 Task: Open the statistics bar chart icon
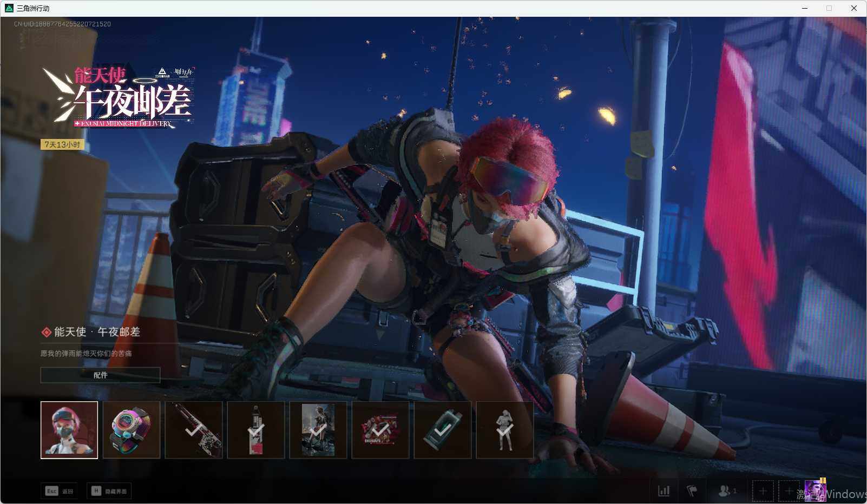coord(664,491)
